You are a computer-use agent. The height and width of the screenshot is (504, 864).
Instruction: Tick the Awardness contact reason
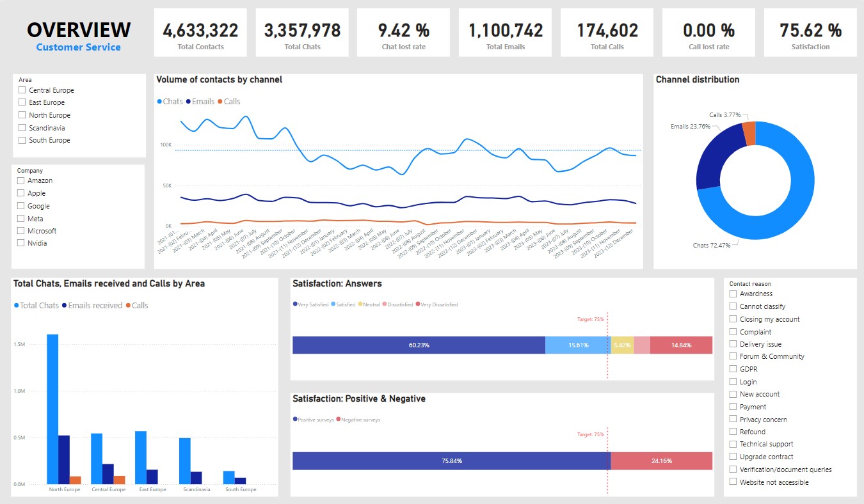point(733,294)
